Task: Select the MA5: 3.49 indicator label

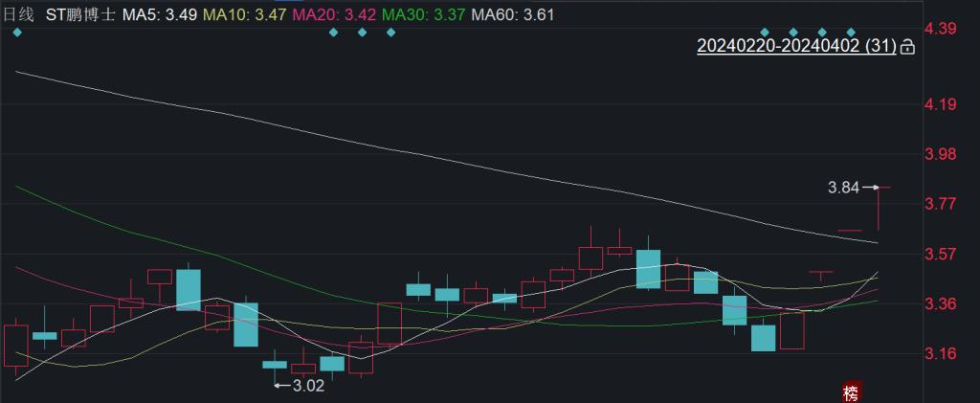Action: [x=160, y=14]
